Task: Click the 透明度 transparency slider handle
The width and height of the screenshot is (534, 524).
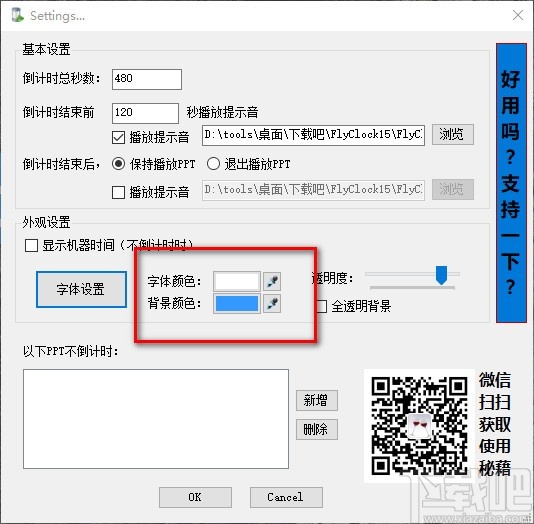Action: point(441,275)
